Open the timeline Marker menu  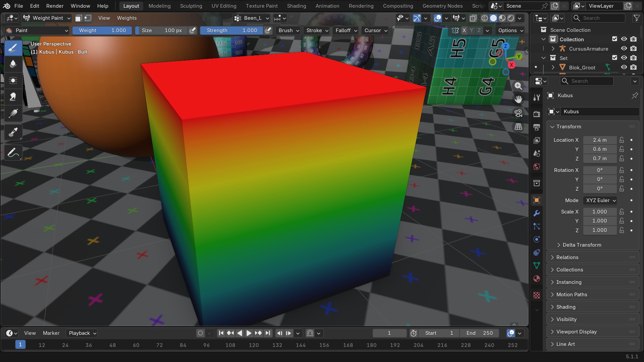pos(51,333)
